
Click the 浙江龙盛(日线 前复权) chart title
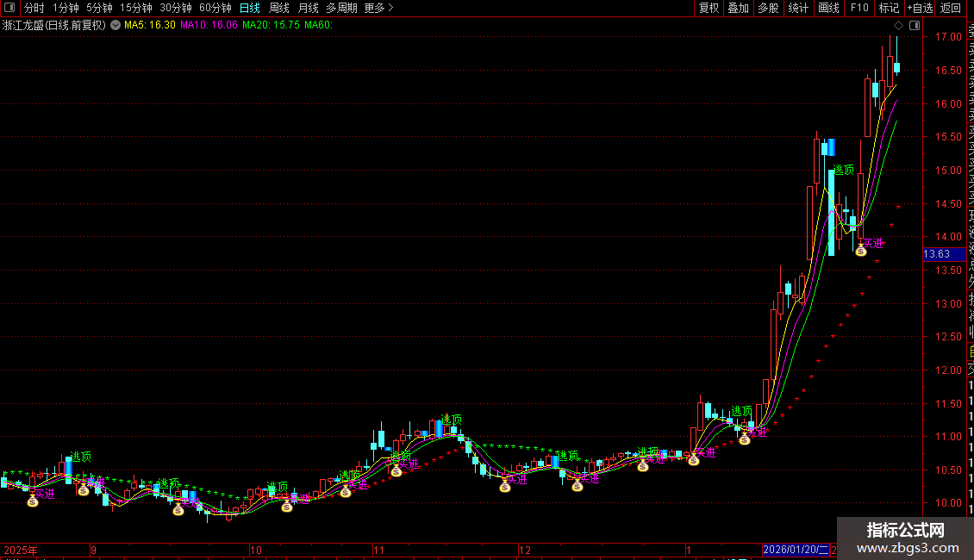click(54, 25)
